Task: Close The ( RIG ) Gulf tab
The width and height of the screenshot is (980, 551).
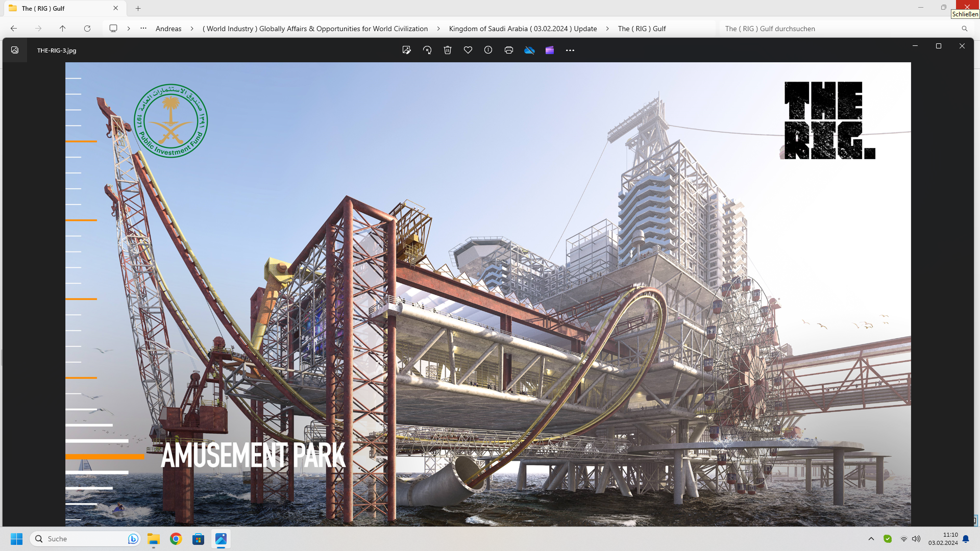Action: click(x=116, y=8)
